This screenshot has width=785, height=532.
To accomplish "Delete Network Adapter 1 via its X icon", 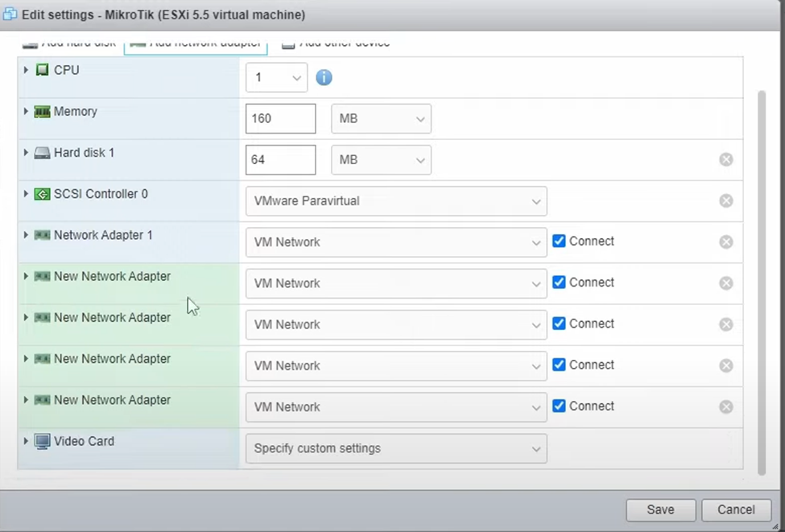I will coord(725,242).
